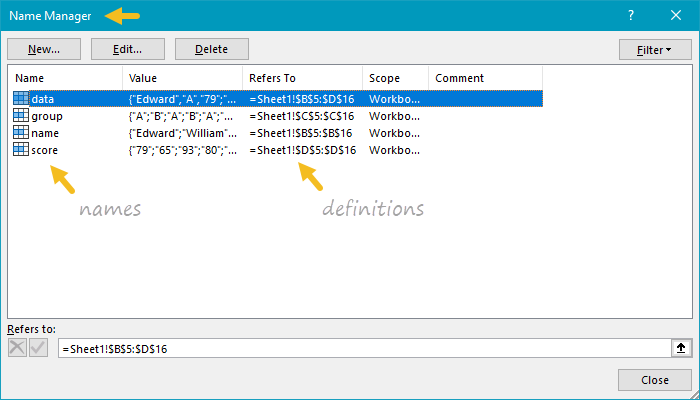Select the score row's Refers To cell
Viewport: 700px width, 400px height.
pos(302,150)
